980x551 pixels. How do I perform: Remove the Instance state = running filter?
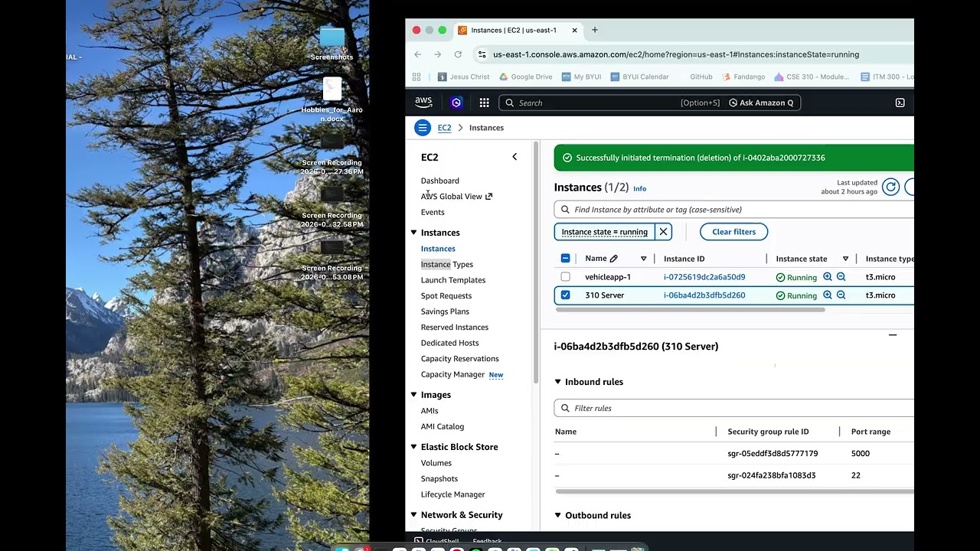click(664, 232)
